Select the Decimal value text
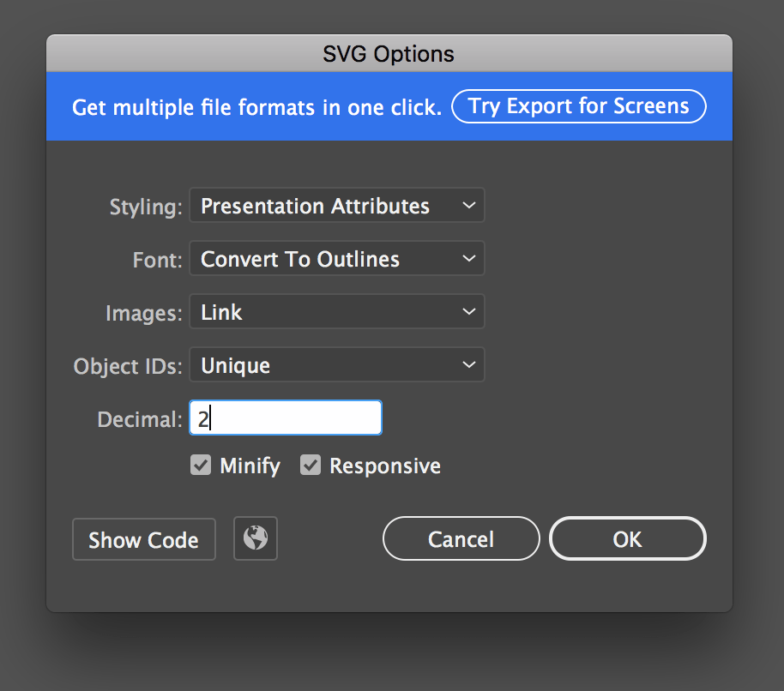 click(x=206, y=418)
